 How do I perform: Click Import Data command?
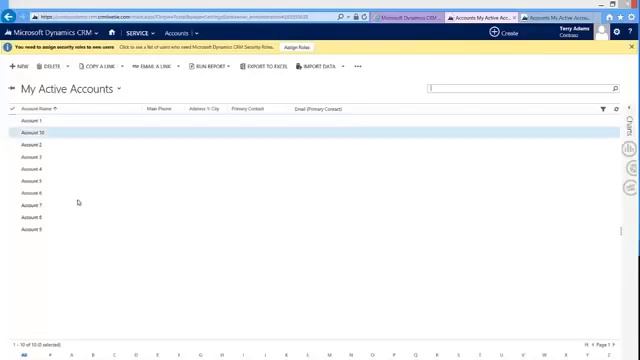316,66
